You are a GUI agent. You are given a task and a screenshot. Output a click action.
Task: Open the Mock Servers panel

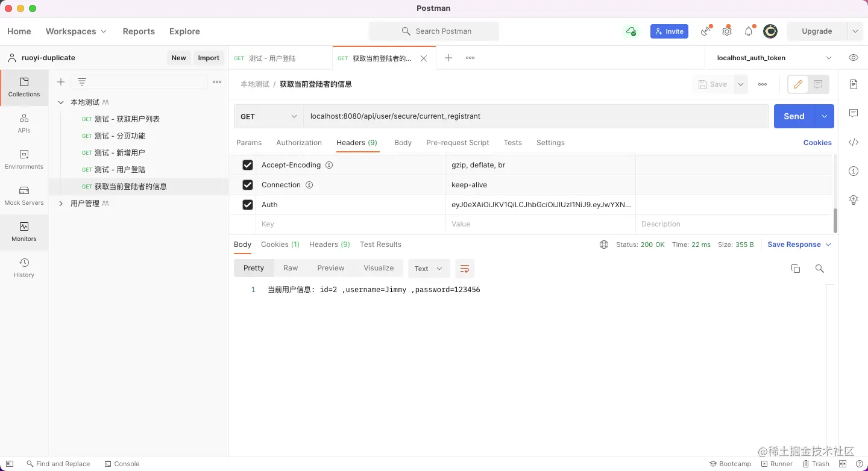point(24,196)
